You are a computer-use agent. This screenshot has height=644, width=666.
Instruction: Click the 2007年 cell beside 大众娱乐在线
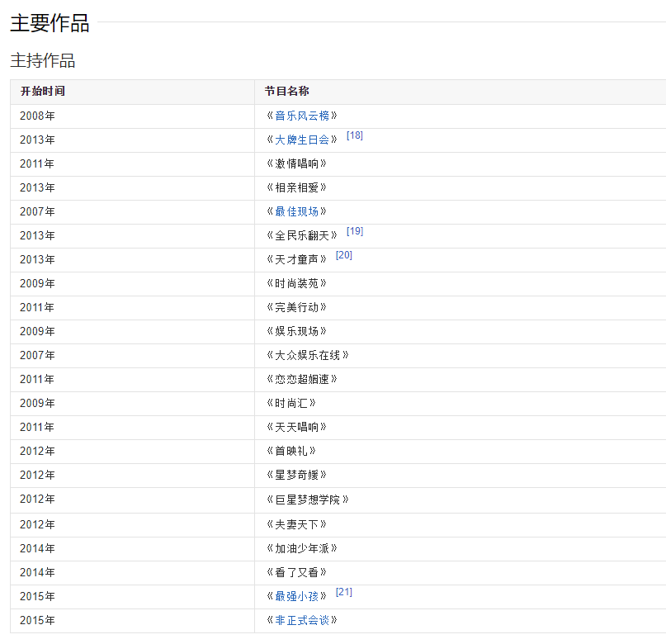coord(132,355)
